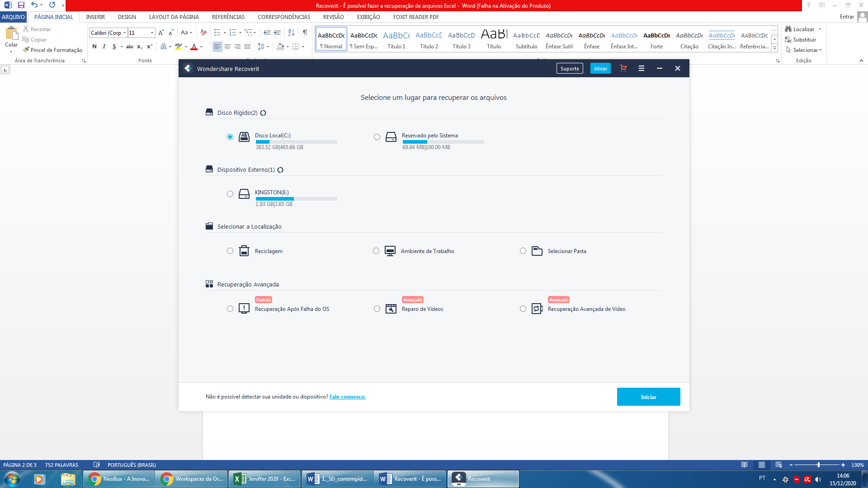Click the Ambiente de Trabalho monitor icon

click(x=390, y=251)
